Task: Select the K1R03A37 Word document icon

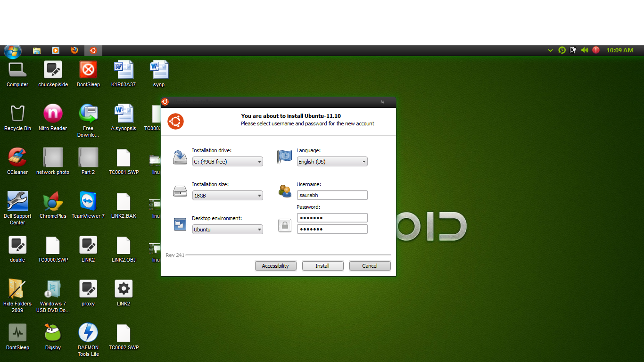Action: coord(124,74)
